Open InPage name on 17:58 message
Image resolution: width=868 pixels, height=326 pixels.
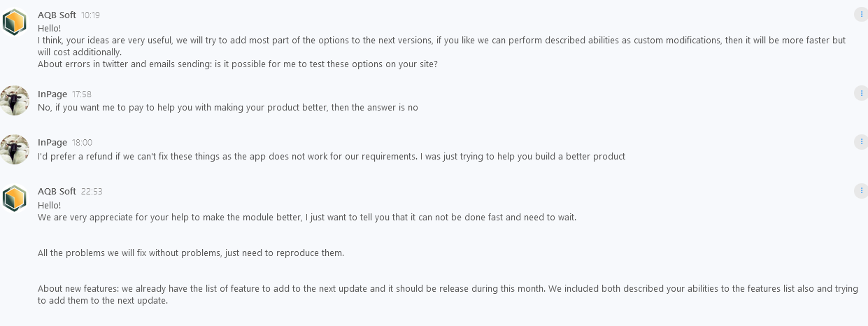pos(52,94)
